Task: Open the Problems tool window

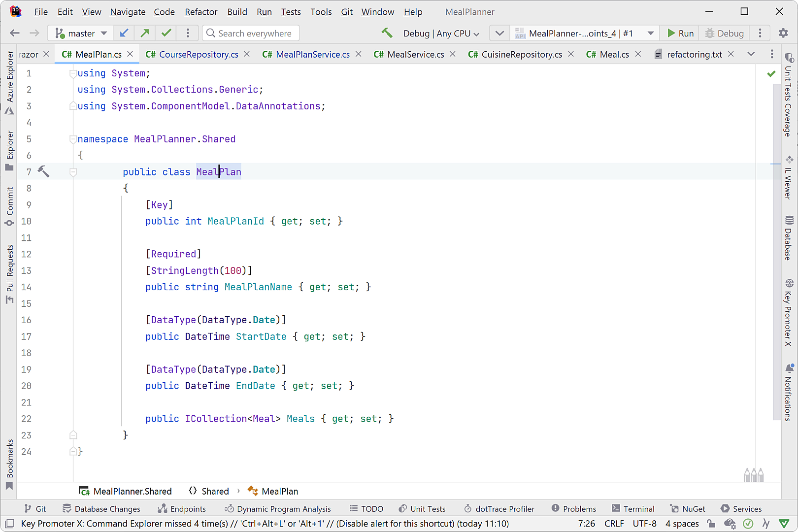Action: 573,509
